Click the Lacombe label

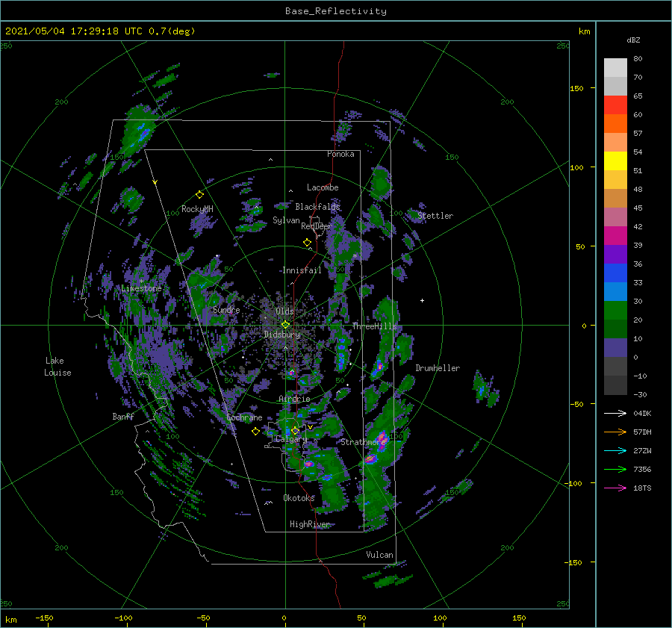tap(323, 187)
